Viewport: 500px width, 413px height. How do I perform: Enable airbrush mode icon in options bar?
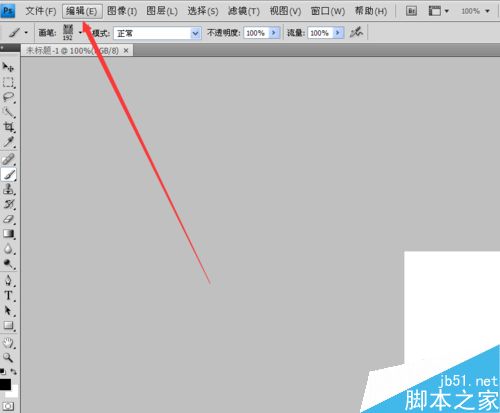coord(357,33)
